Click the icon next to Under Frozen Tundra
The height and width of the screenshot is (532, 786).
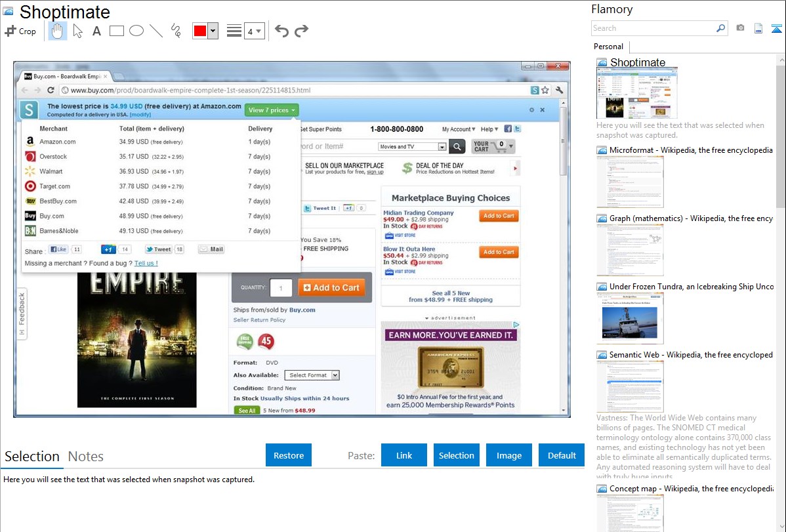pyautogui.click(x=602, y=287)
